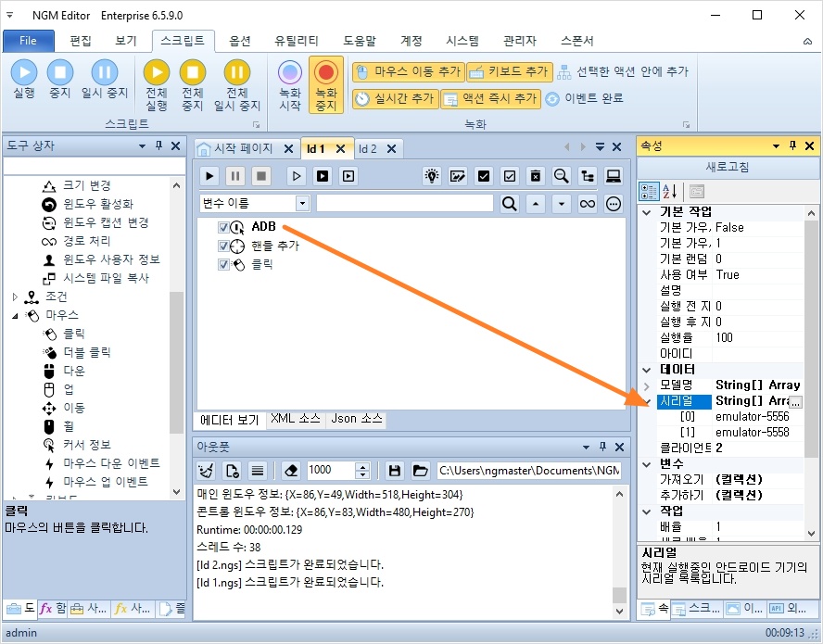Click 선택한 액션 안에 추가 button
The width and height of the screenshot is (823, 644).
(623, 72)
